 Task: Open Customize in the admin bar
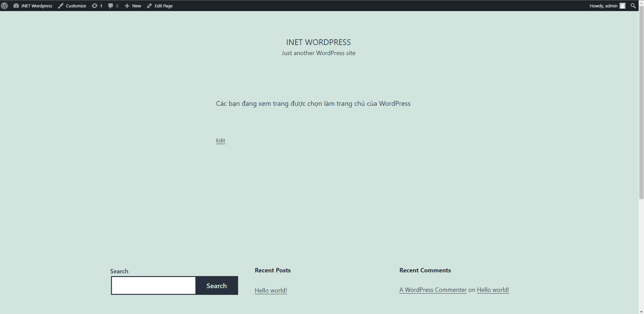tap(76, 6)
